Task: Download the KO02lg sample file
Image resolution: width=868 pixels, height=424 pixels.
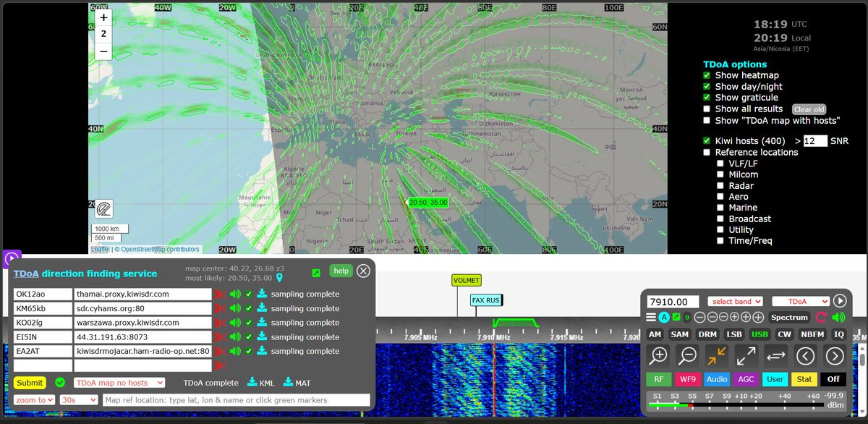Action: tap(262, 323)
